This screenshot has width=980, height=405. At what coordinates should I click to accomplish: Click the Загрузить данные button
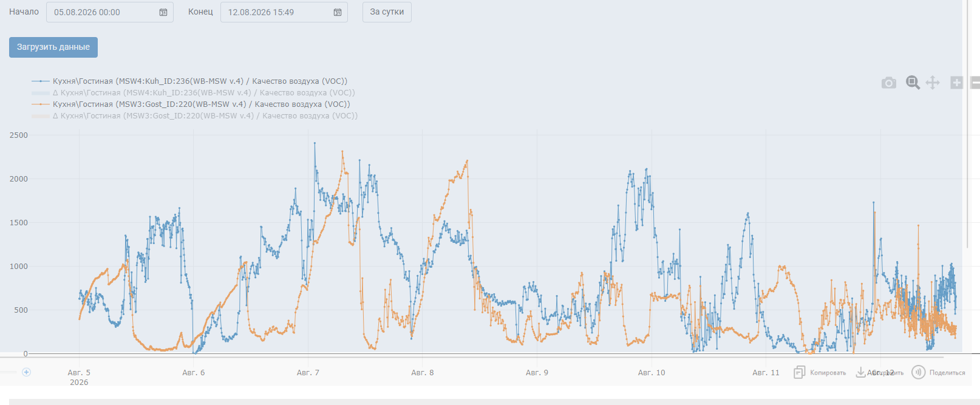tap(53, 47)
